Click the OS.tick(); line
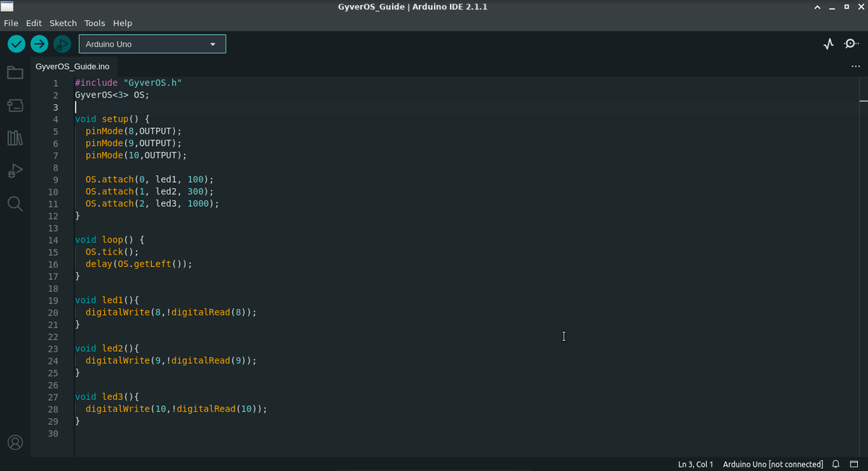The height and width of the screenshot is (471, 868). [112, 252]
